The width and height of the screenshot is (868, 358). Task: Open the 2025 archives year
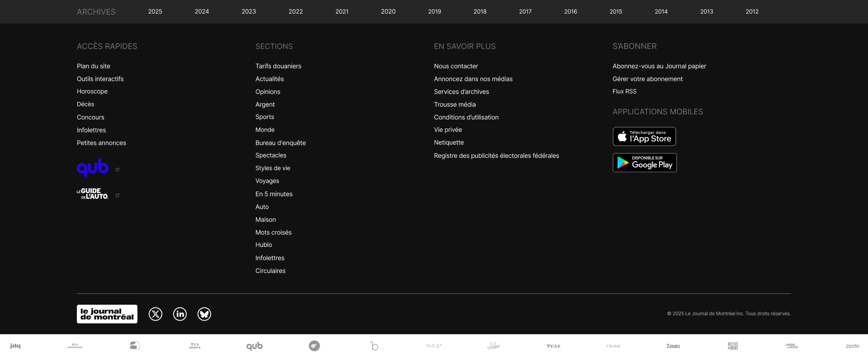click(x=155, y=12)
